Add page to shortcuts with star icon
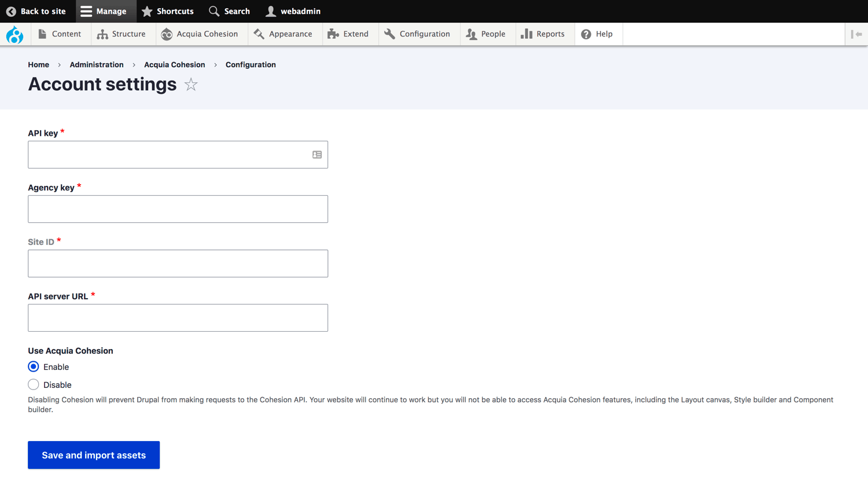Image resolution: width=868 pixels, height=499 pixels. click(x=191, y=85)
